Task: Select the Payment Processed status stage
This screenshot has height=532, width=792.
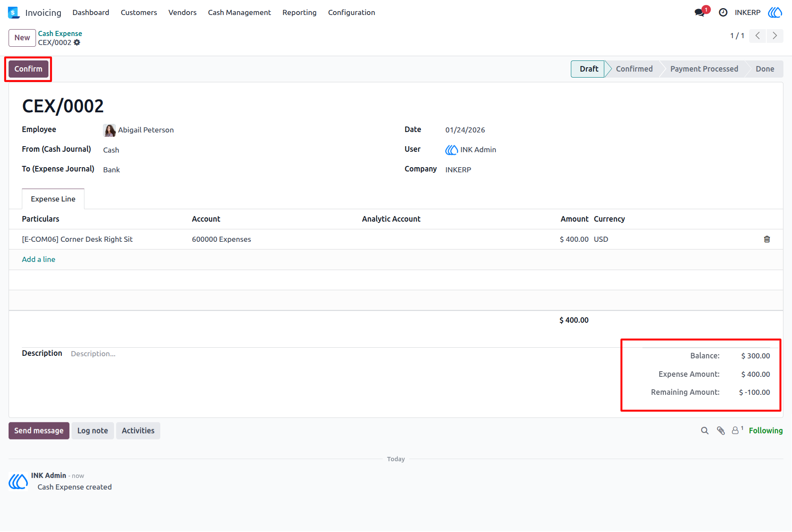Action: click(x=704, y=69)
